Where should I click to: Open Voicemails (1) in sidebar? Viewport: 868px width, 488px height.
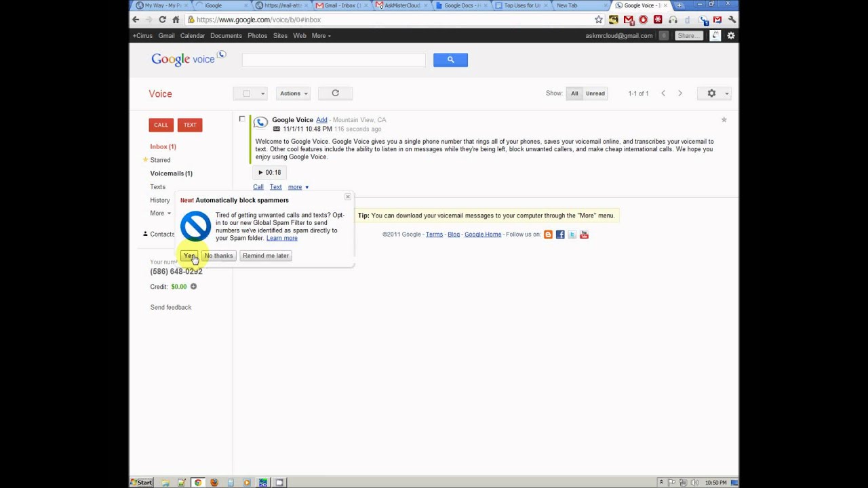(171, 174)
